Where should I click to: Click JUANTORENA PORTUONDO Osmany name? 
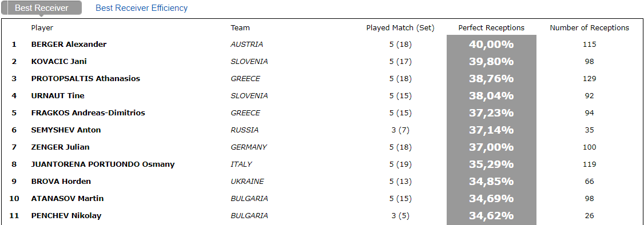[x=103, y=164]
